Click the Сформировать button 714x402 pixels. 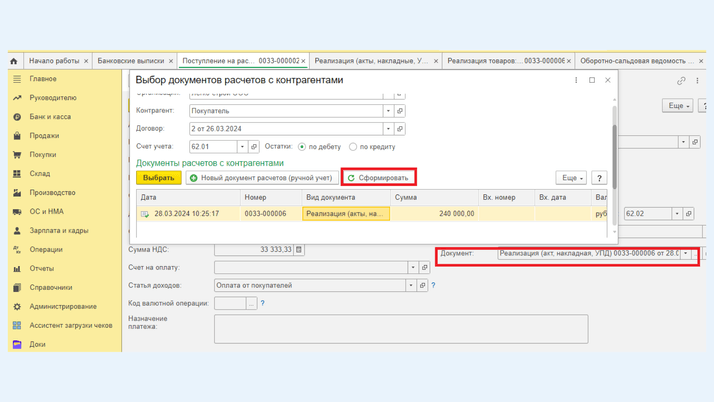[x=378, y=178]
